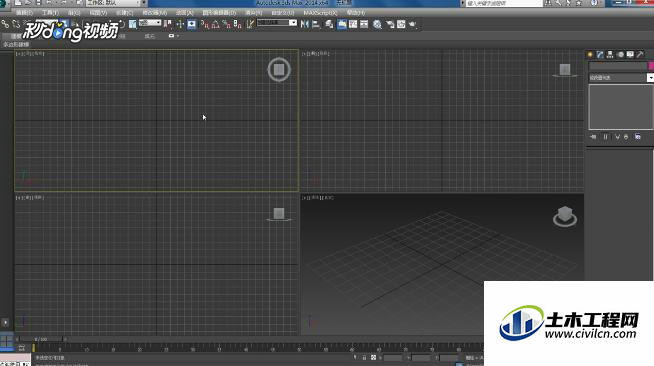Open the Workspace selector dropdown
Image resolution: width=654 pixels, height=366 pixels.
point(114,3)
